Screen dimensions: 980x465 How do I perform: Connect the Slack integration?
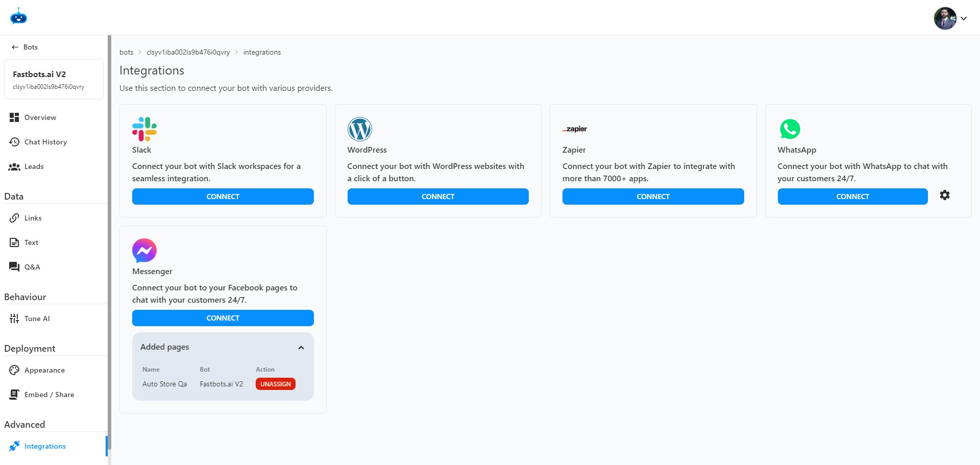pos(223,197)
